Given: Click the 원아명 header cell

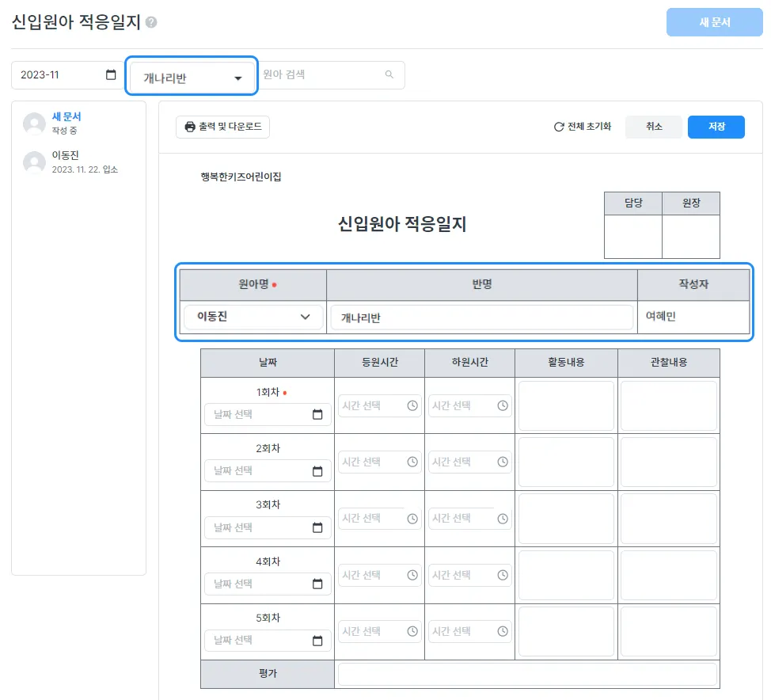Looking at the screenshot, I should pos(253,284).
